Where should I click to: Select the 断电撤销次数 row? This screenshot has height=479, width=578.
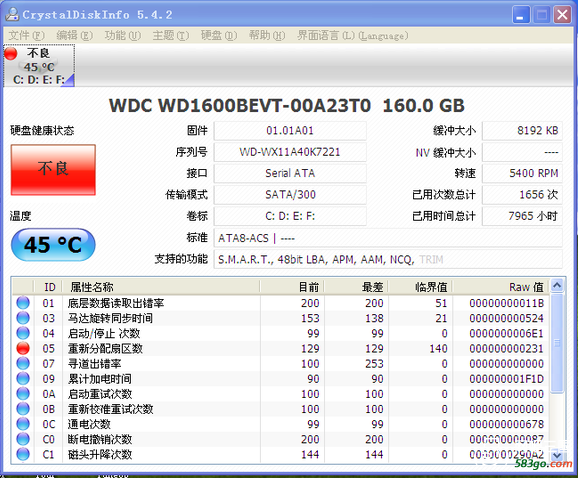point(281,439)
